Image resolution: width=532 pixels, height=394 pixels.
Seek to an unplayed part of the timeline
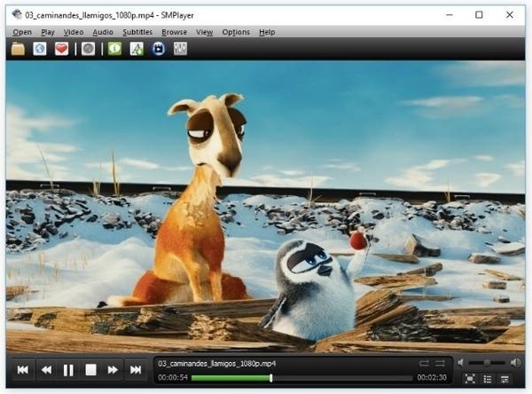(342, 378)
